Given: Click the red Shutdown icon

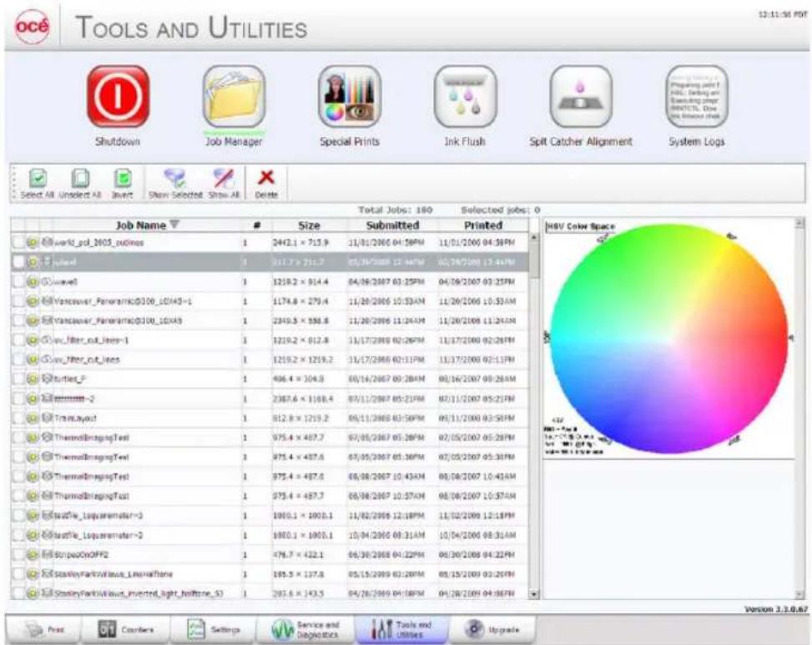Looking at the screenshot, I should pyautogui.click(x=118, y=96).
